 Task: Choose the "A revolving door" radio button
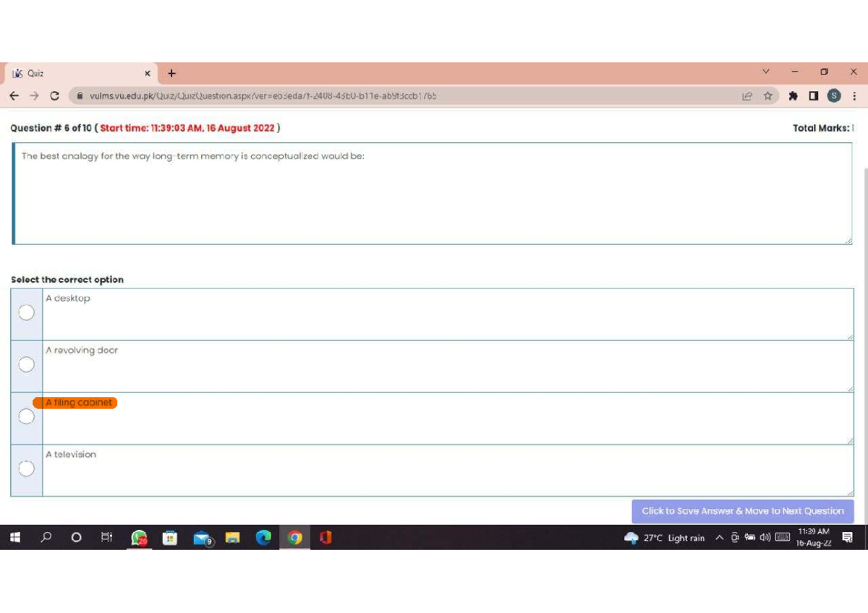pos(26,364)
